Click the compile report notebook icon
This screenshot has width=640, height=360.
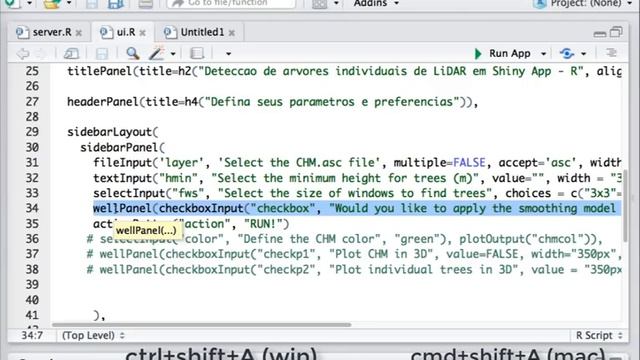tap(197, 53)
